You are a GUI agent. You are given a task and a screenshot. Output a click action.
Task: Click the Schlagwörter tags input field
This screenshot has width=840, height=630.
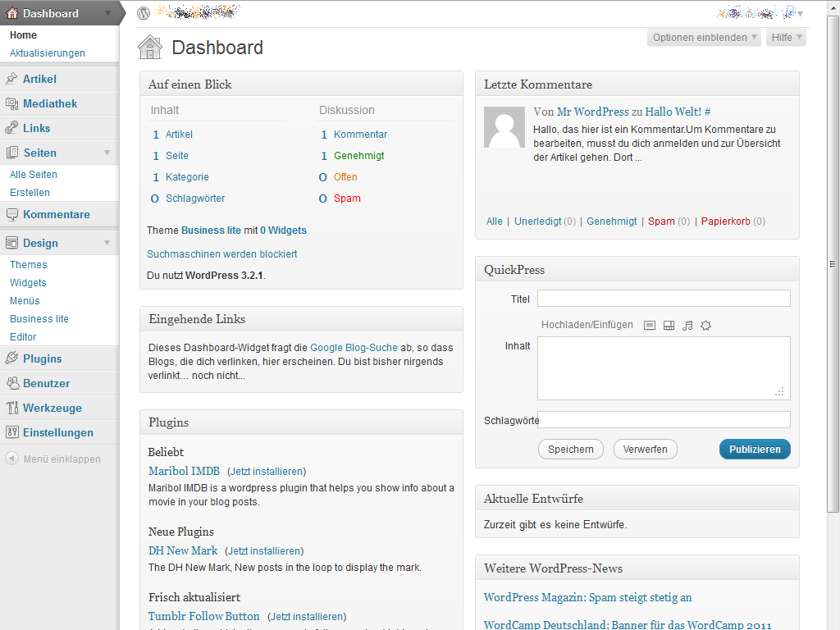coord(664,419)
